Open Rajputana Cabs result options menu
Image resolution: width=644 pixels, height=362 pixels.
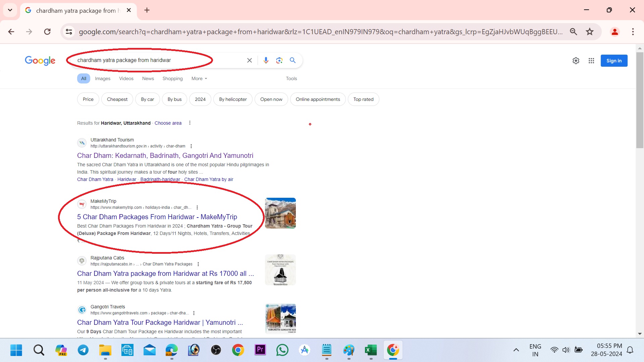[x=198, y=264]
